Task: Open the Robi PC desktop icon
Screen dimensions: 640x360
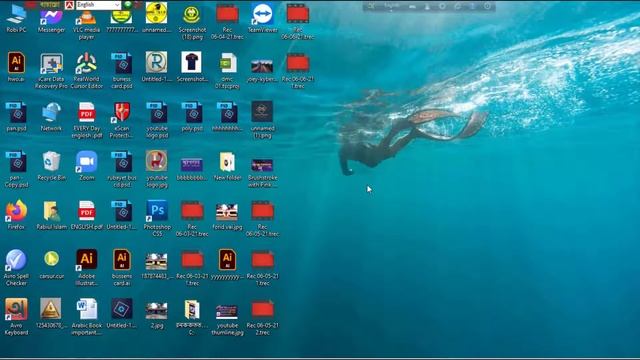Action: pyautogui.click(x=16, y=18)
